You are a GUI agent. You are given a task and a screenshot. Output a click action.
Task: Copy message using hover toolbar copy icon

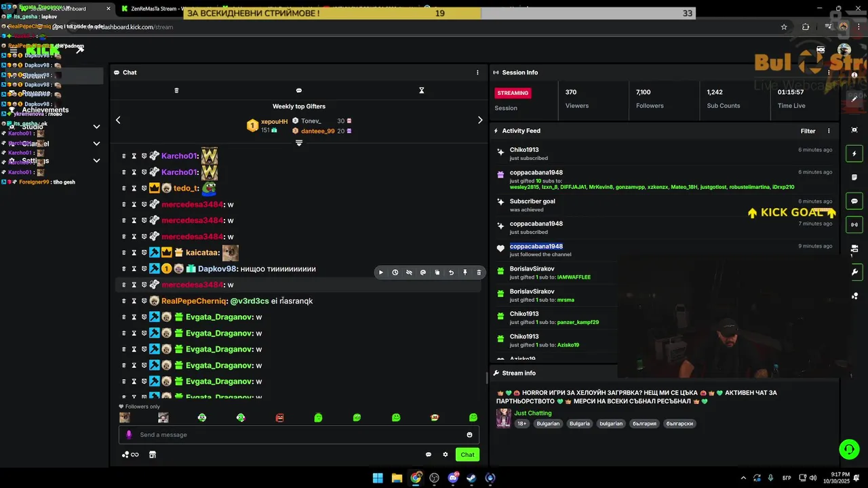click(x=437, y=272)
